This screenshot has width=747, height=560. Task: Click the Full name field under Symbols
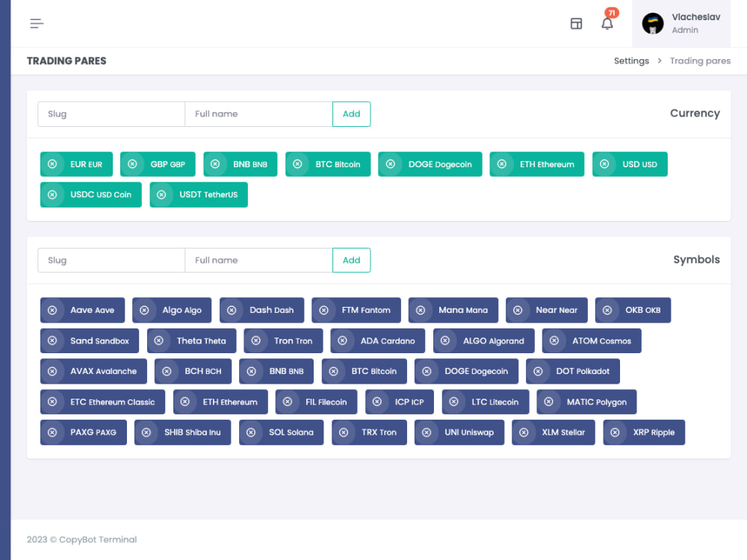258,260
